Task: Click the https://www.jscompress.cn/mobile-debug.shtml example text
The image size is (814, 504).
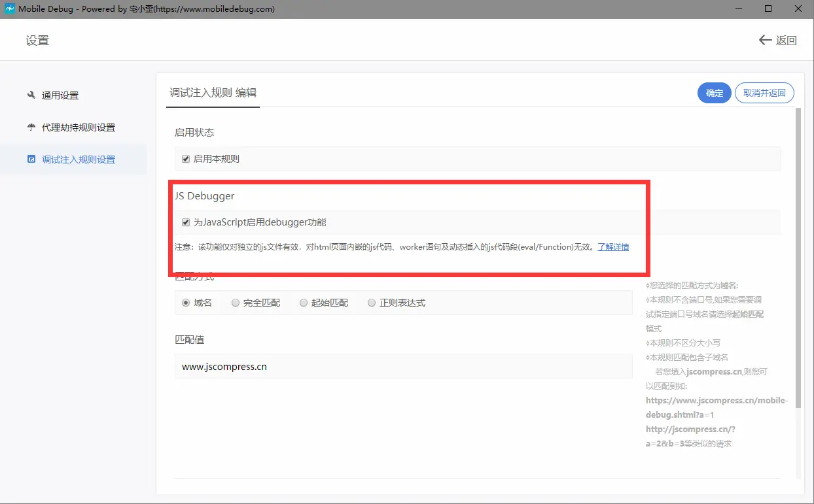Action: pyautogui.click(x=717, y=407)
